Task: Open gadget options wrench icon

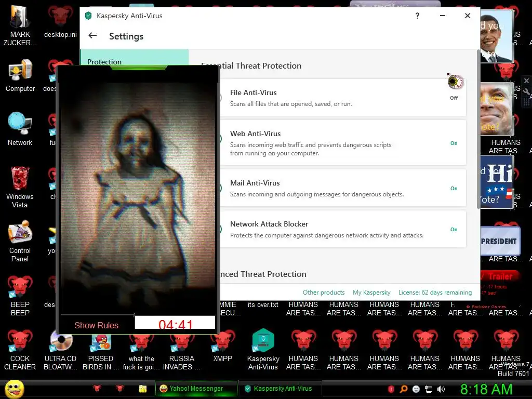Action: [x=526, y=91]
